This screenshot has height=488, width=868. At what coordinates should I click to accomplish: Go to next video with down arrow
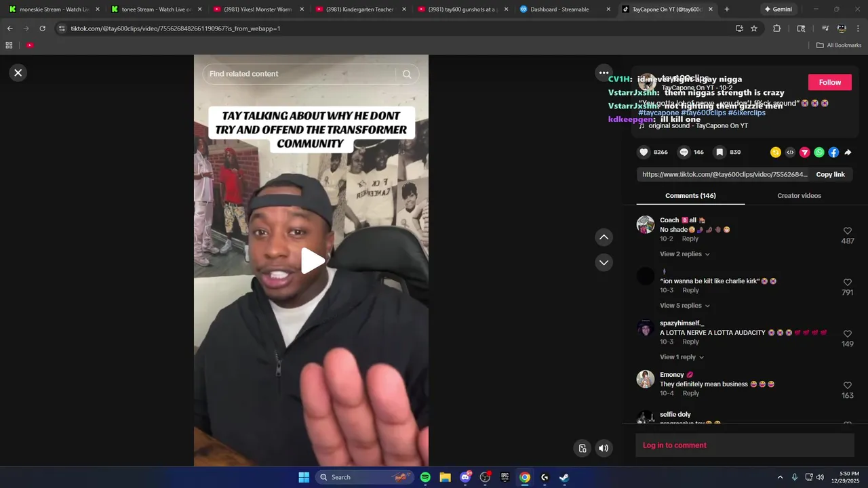(x=604, y=262)
